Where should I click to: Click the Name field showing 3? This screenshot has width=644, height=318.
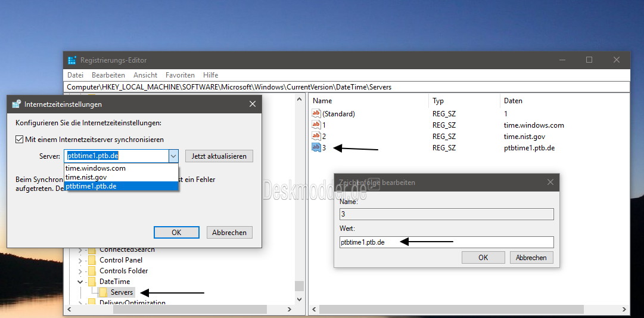pyautogui.click(x=446, y=214)
